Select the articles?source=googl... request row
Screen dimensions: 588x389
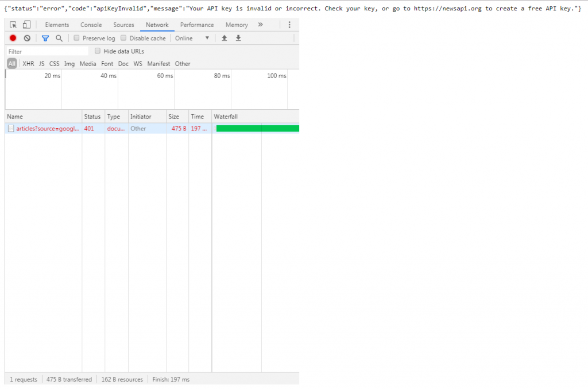click(x=152, y=129)
